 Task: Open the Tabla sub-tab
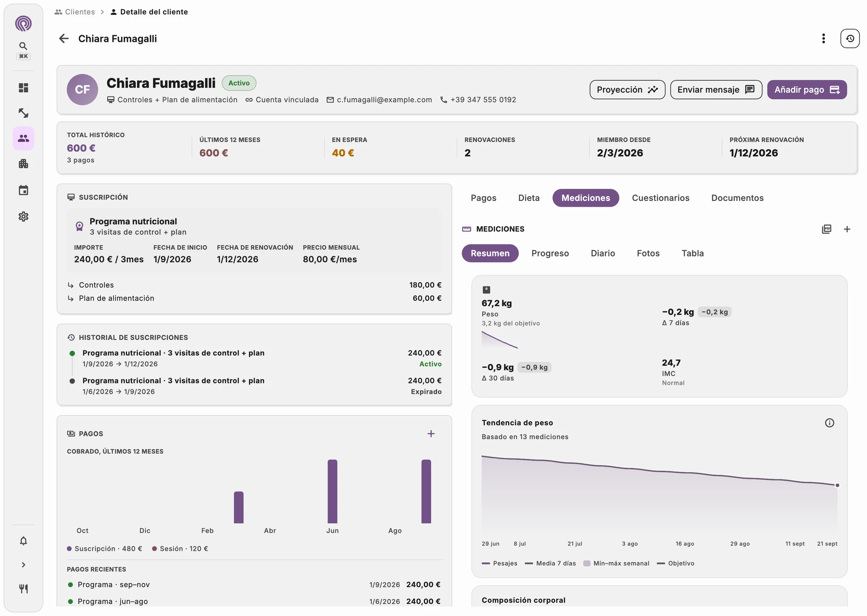pos(692,253)
